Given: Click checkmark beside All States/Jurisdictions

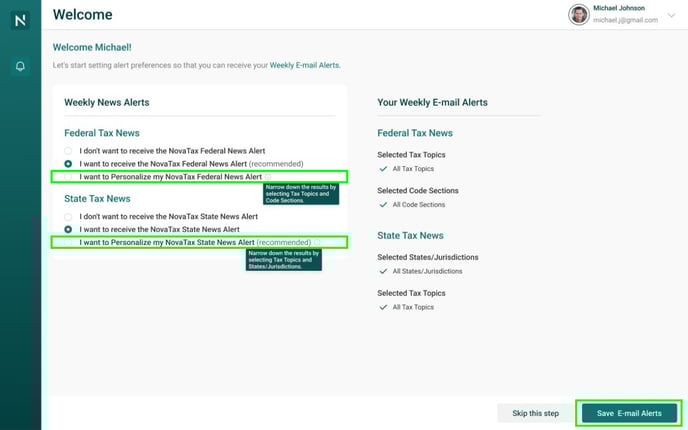Looking at the screenshot, I should (x=383, y=271).
